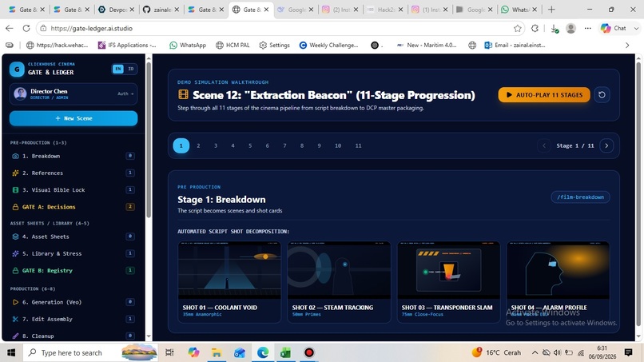
Task: Open File Explorer from the taskbar
Action: click(x=216, y=352)
